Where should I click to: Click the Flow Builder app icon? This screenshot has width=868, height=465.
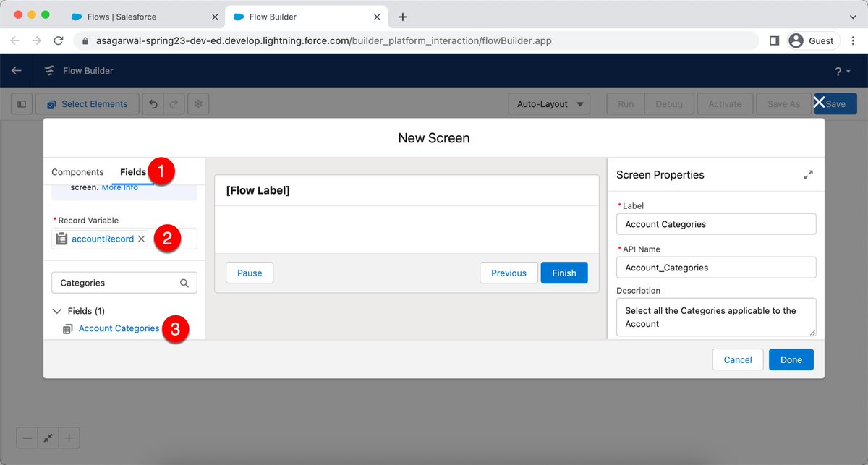[x=49, y=71]
